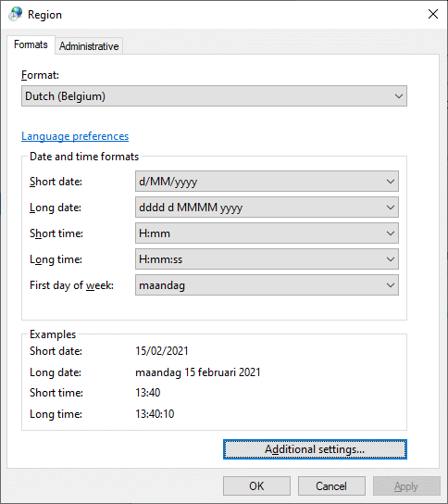Click the Cancel button
The height and width of the screenshot is (504, 448).
click(331, 486)
